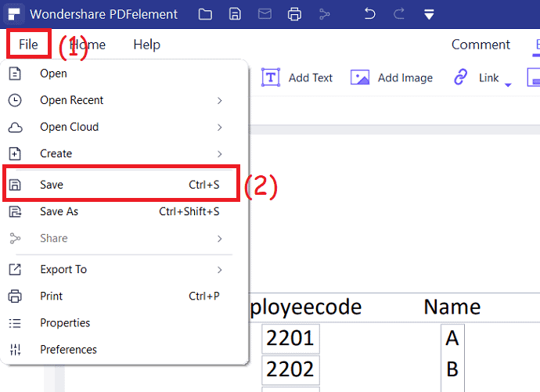Click the email envelope icon in title bar
This screenshot has width=540, height=392.
[x=265, y=14]
